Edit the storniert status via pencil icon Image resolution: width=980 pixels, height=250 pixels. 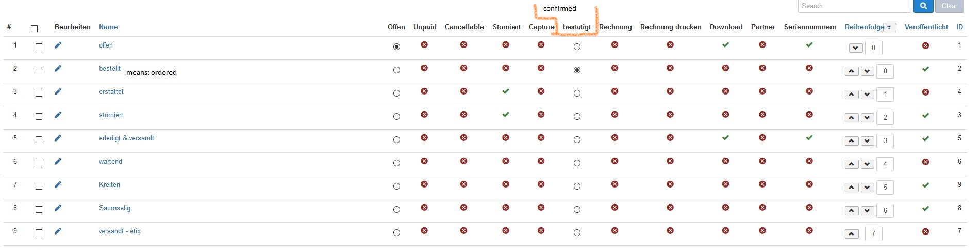(58, 115)
